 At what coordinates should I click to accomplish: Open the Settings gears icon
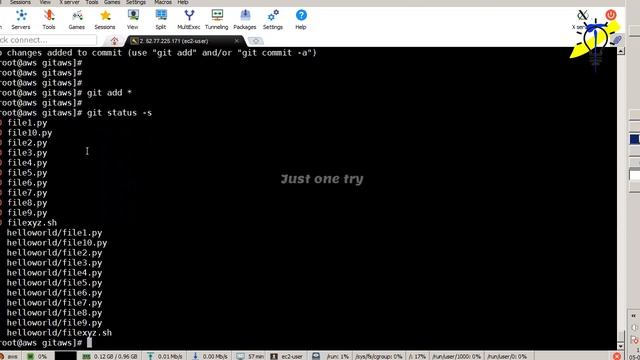point(273,20)
